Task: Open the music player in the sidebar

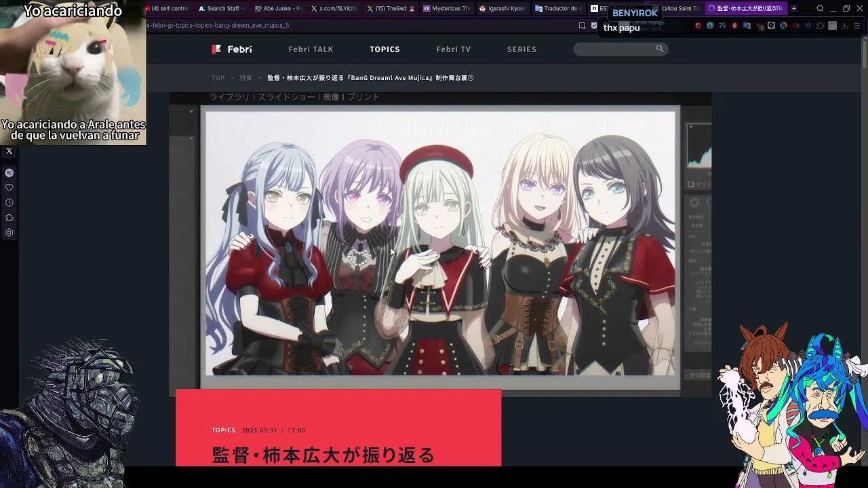Action: 9,173
